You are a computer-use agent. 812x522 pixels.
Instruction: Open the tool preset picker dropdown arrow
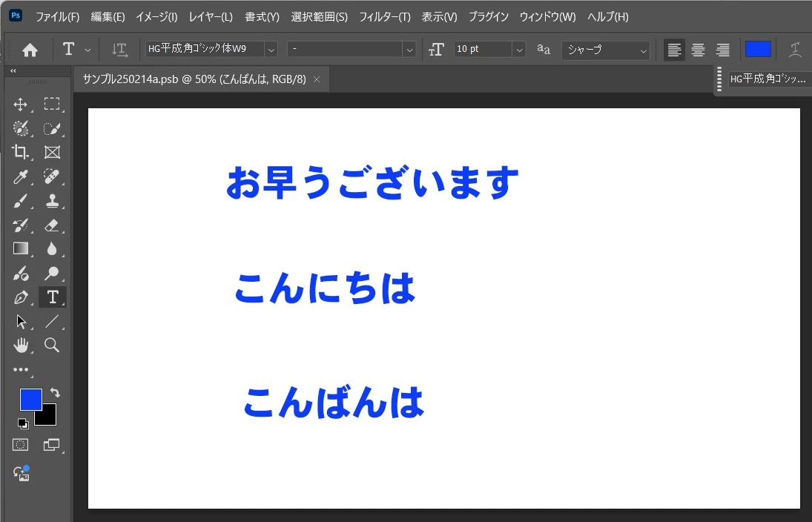pos(88,50)
